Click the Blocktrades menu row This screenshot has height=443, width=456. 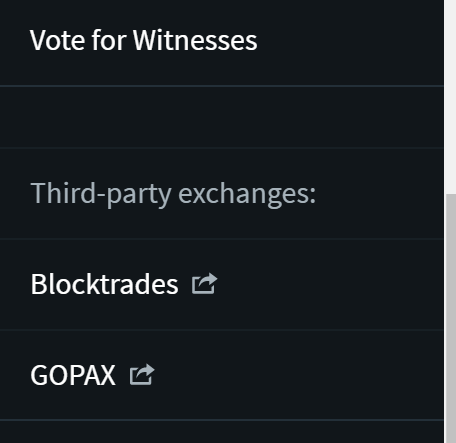click(x=222, y=284)
